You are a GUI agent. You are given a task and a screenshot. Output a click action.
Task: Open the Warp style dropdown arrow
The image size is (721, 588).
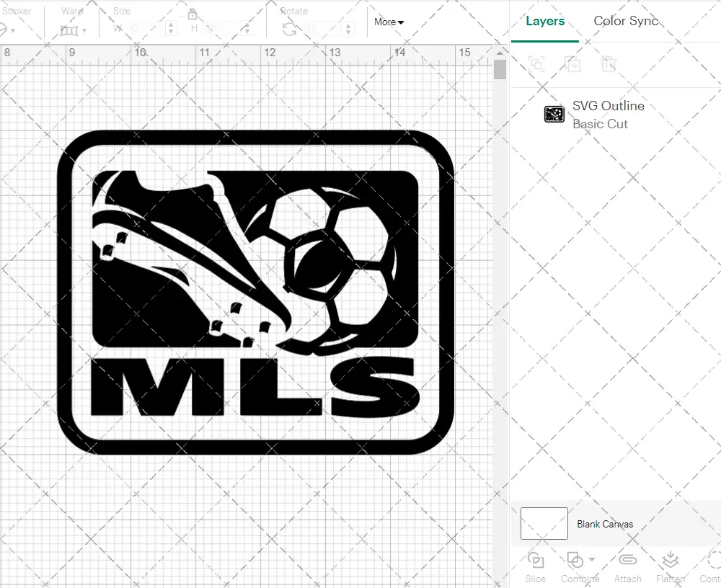pos(84,29)
